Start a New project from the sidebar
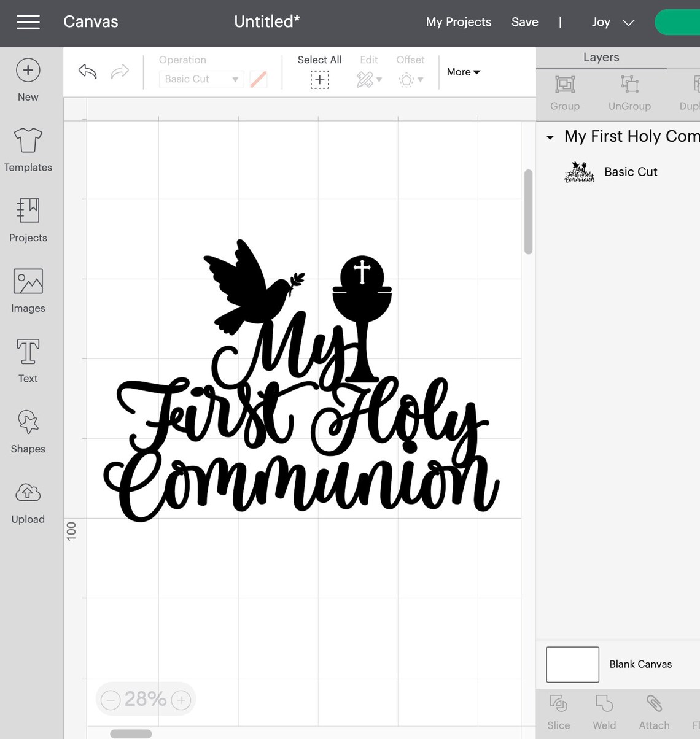 pyautogui.click(x=28, y=80)
